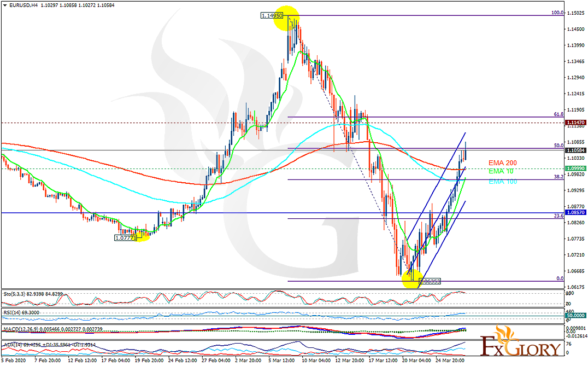Click the RSI 50.0000 level tag
Image resolution: width=588 pixels, height=366 pixels.
click(x=575, y=316)
